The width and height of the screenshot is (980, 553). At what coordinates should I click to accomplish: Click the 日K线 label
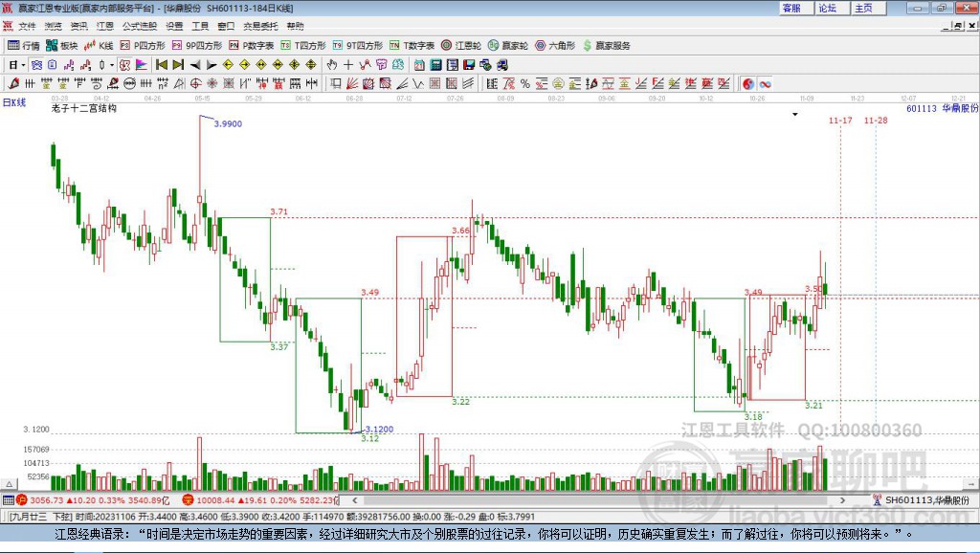click(x=14, y=102)
